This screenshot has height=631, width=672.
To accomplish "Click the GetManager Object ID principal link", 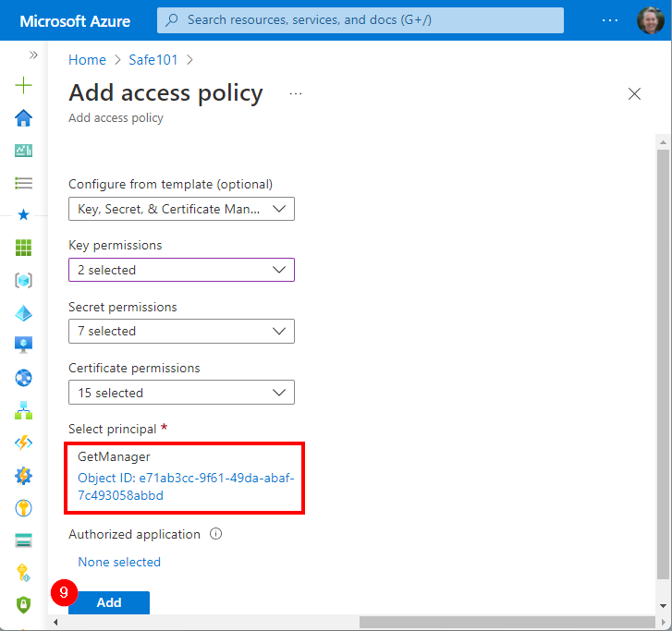I will pos(185,486).
